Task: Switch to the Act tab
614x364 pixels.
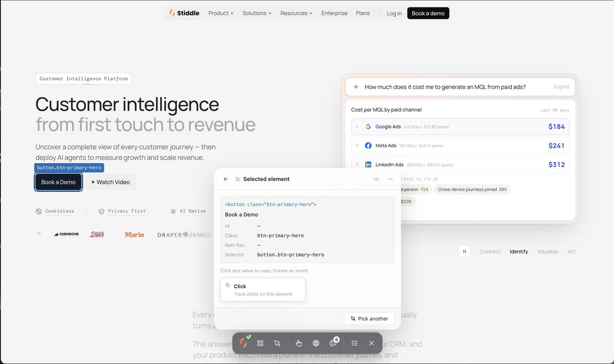Action: point(571,252)
